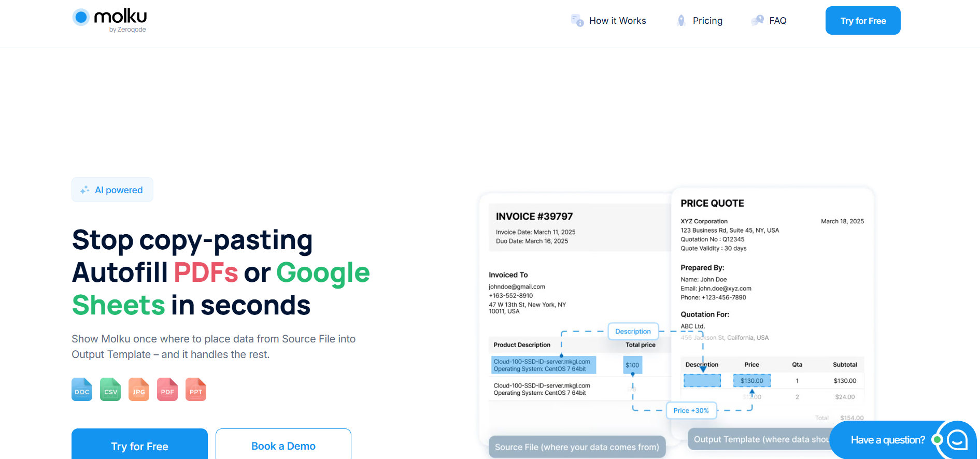Click the Have a question? button

coord(887,440)
